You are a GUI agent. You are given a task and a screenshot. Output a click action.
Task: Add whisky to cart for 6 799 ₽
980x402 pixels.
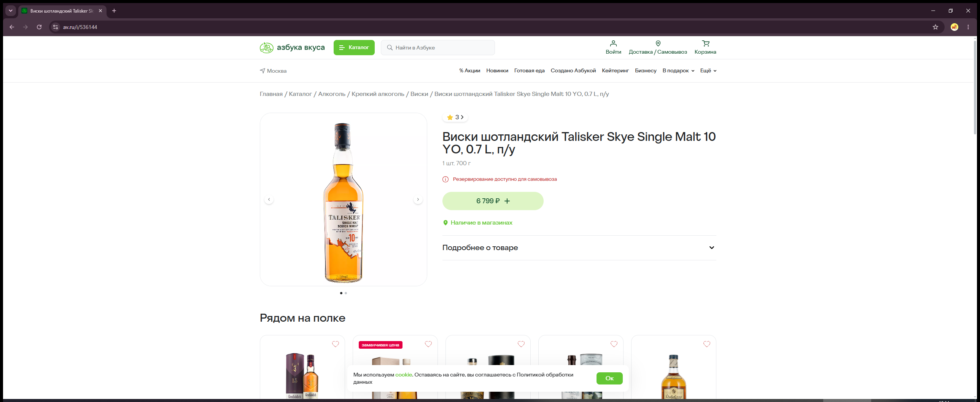pyautogui.click(x=493, y=201)
